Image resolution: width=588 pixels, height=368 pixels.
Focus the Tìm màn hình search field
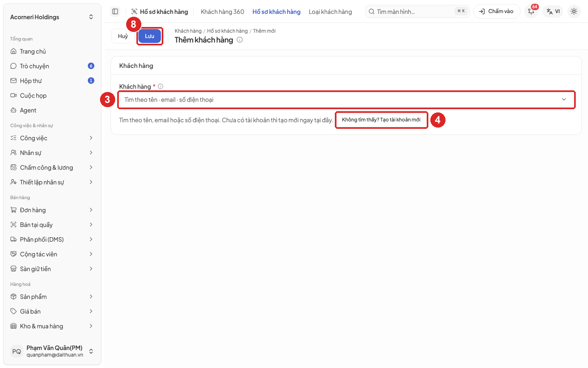pyautogui.click(x=418, y=11)
